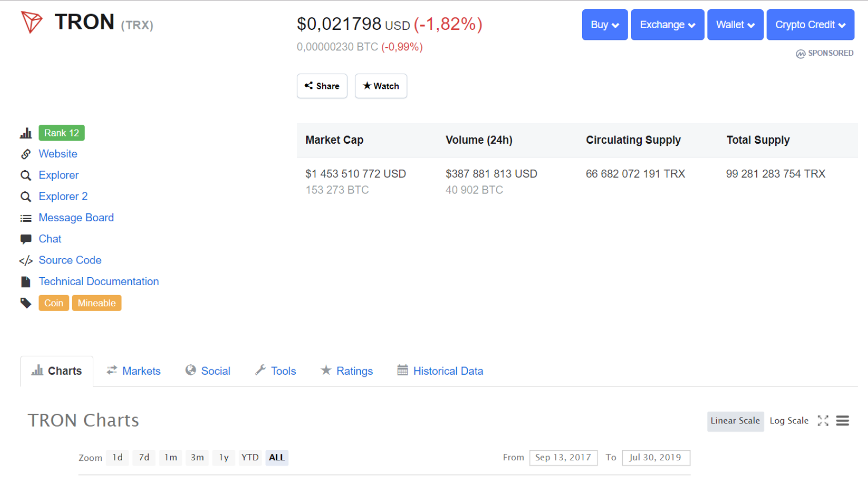Click the Share button
Viewport: 868px width, 488px height.
point(322,86)
